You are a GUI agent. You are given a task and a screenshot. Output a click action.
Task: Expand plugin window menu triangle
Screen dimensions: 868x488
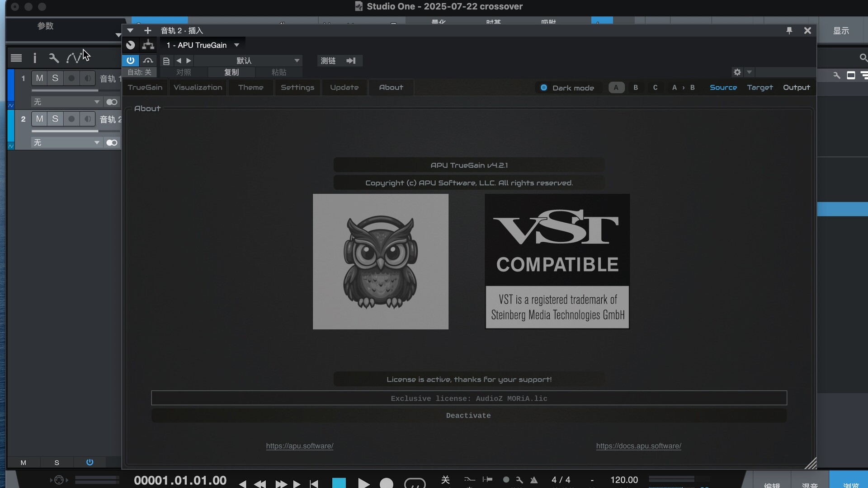tap(130, 30)
